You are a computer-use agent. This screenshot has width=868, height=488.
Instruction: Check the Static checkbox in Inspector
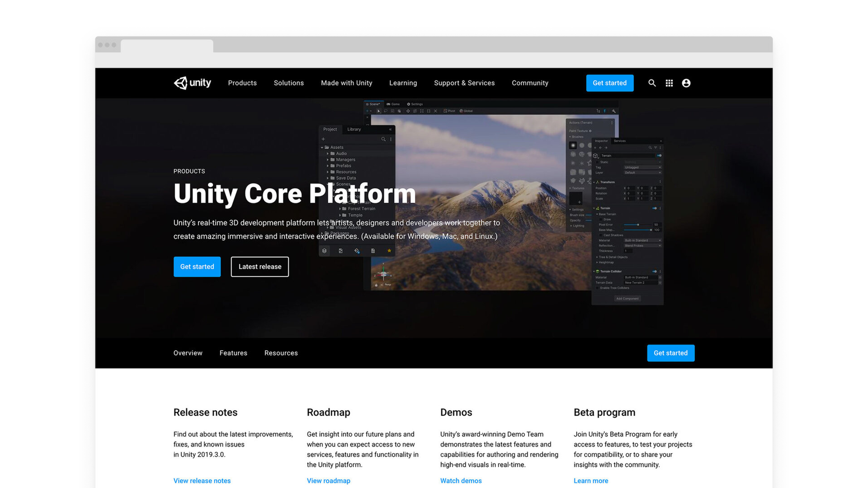point(597,162)
